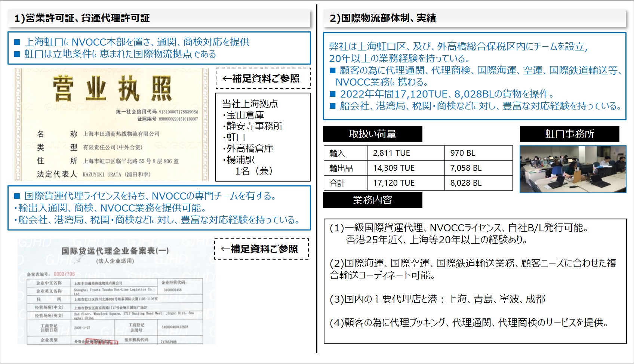Viewport: 634px width, 364px height.
Task: Select the upper 補足資料ご参照 dashed box
Action: click(263, 78)
